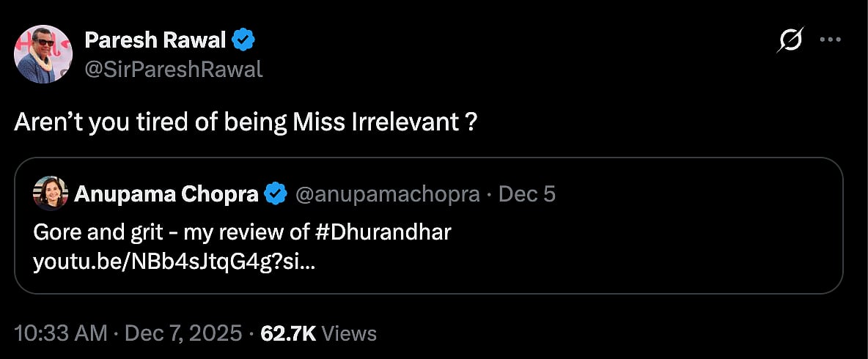868x359 pixels.
Task: Open the Grok explain-this-post icon
Action: point(790,41)
